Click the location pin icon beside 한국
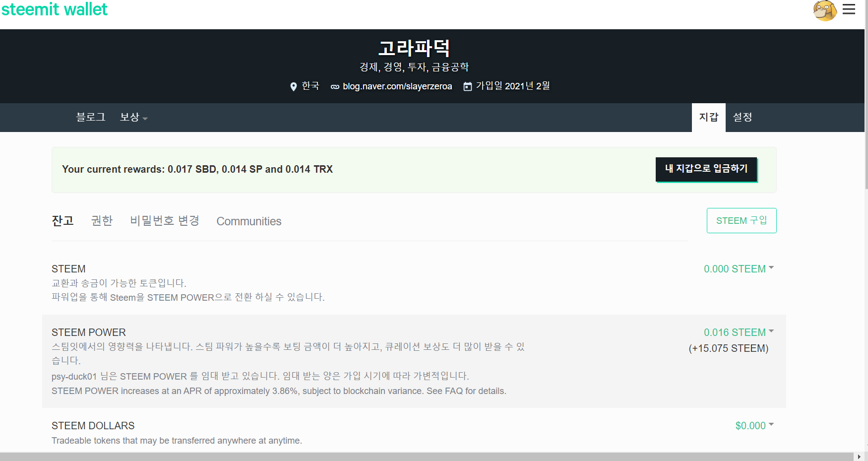The width and height of the screenshot is (868, 461). pyautogui.click(x=293, y=87)
